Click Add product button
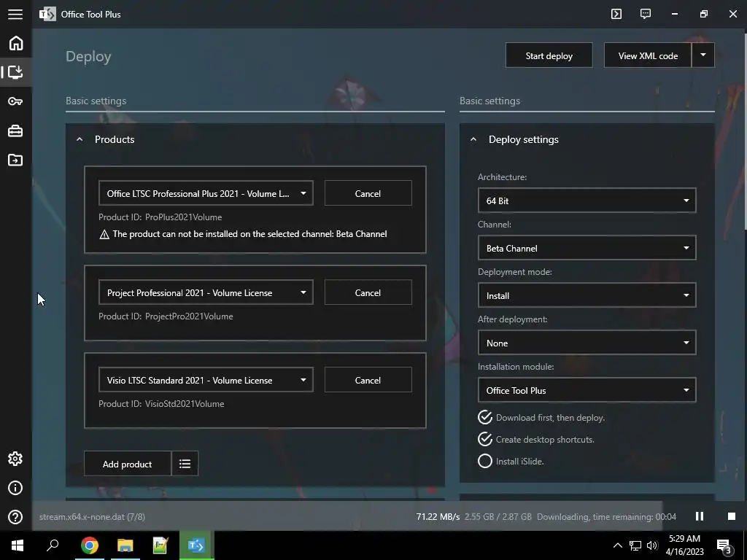The height and width of the screenshot is (560, 747). pos(127,464)
